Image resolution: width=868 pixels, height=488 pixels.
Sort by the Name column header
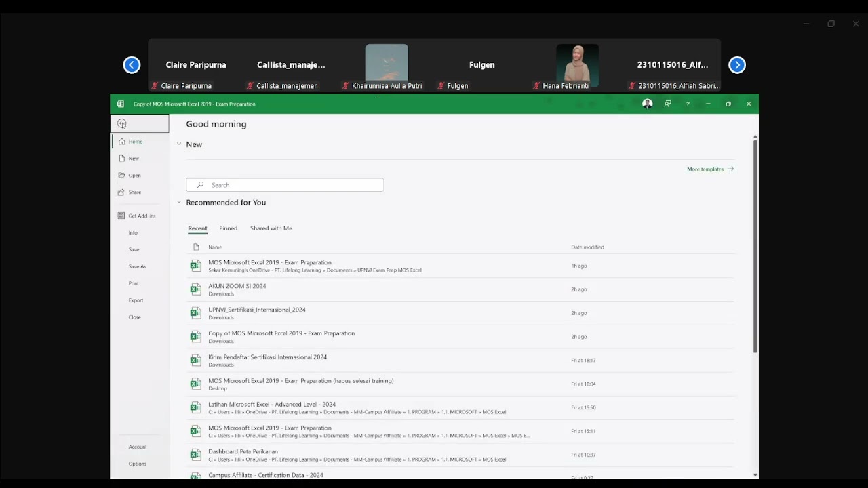[x=215, y=247]
